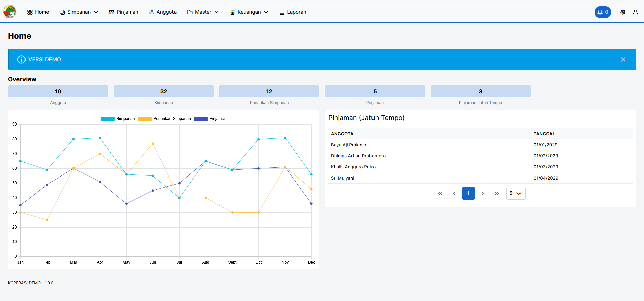Viewport: 644px width, 301px height.
Task: Expand the Keuangan menu
Action: click(x=249, y=12)
